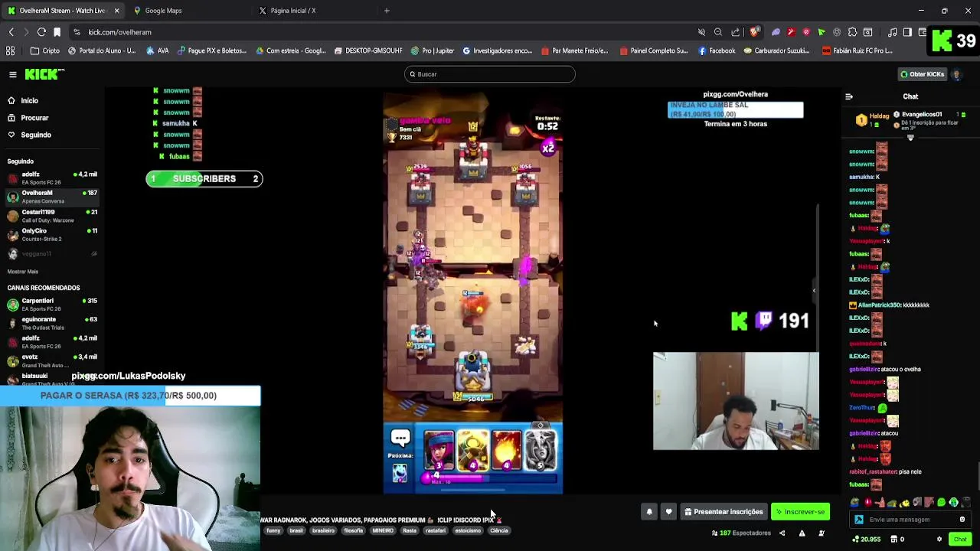Select the funny stream tag
980x551 pixels.
click(x=273, y=530)
